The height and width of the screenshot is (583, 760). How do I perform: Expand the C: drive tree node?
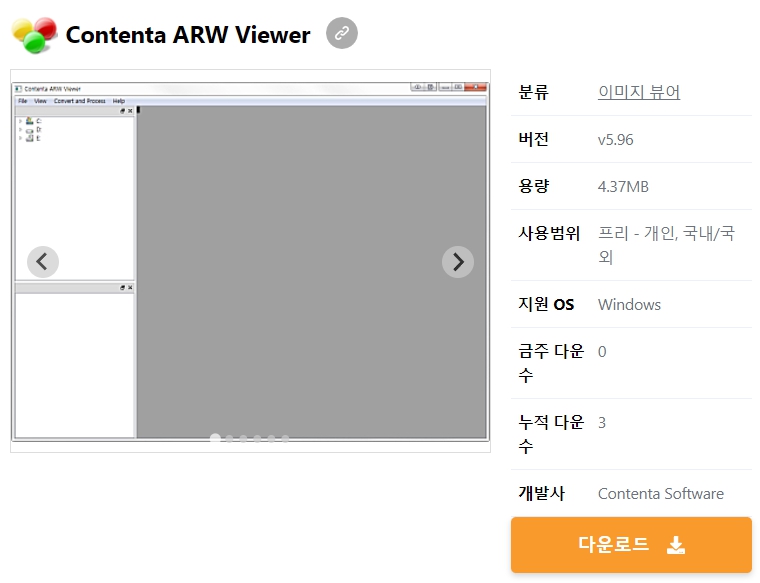pos(20,121)
